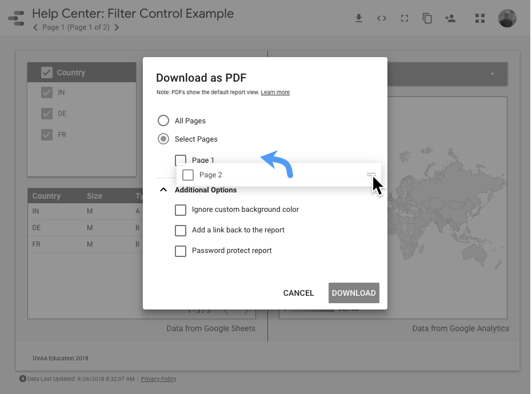Open the Embed report code icon
The width and height of the screenshot is (532, 394).
pyautogui.click(x=382, y=18)
